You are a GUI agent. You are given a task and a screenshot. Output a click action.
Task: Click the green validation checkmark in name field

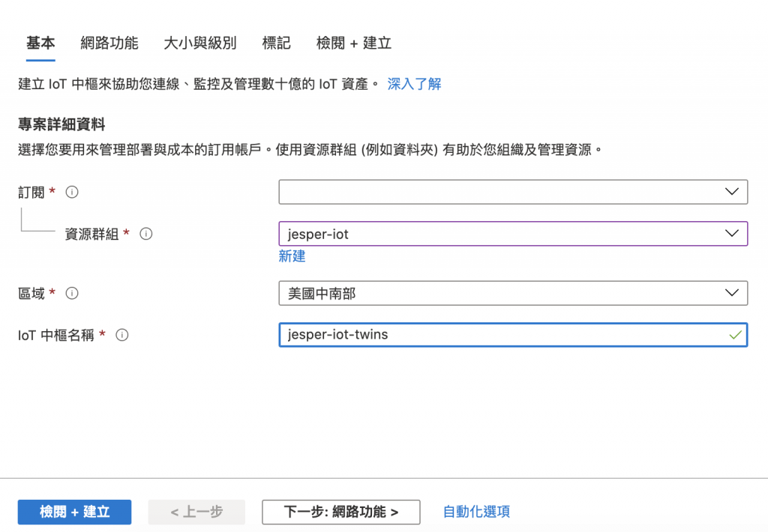735,335
